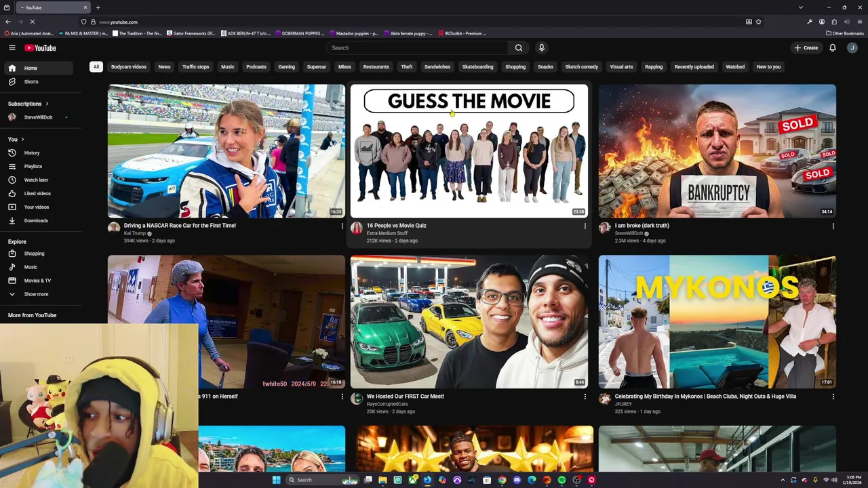Click the Extra Medium Stuff channel avatar
The height and width of the screenshot is (488, 868).
(357, 228)
